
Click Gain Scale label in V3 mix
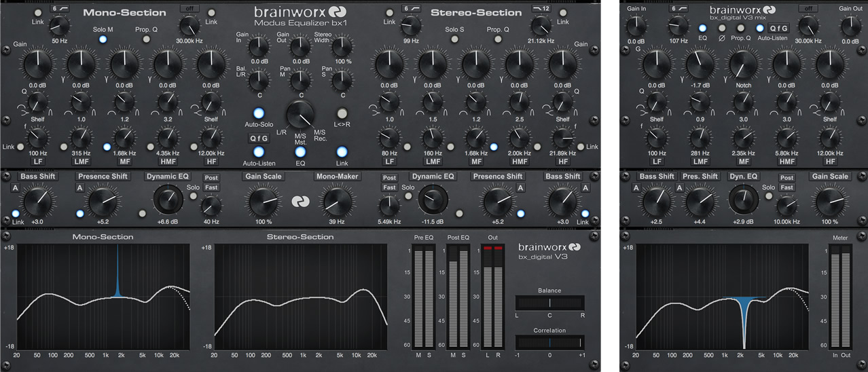[830, 176]
